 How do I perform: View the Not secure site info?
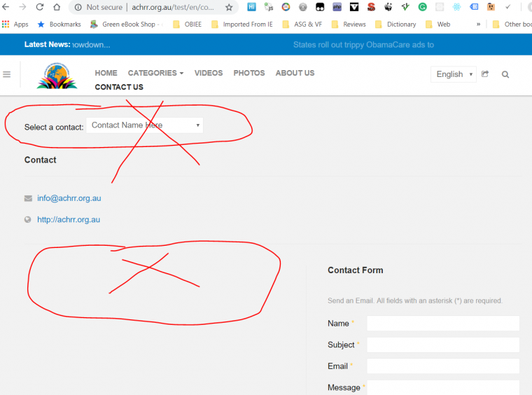[99, 7]
